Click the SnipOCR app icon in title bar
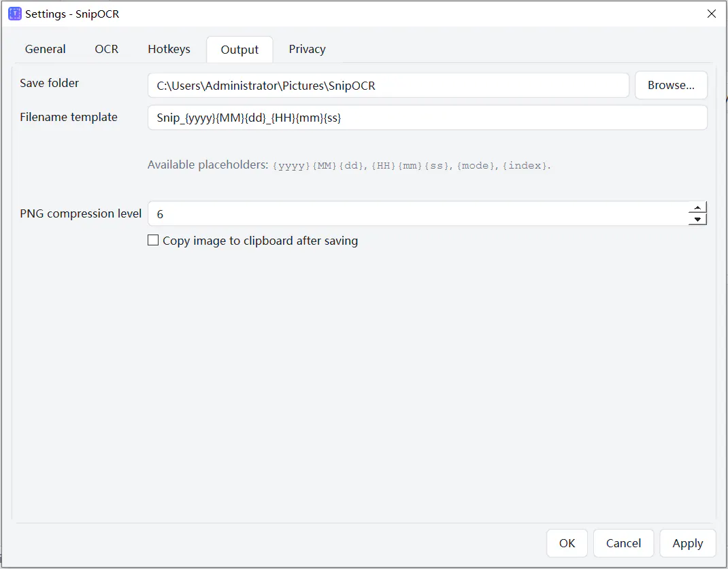Image resolution: width=728 pixels, height=569 pixels. pos(15,14)
